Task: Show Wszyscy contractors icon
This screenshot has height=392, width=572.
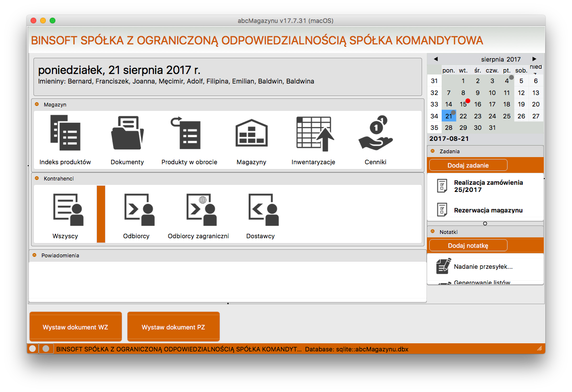Action: [x=65, y=210]
